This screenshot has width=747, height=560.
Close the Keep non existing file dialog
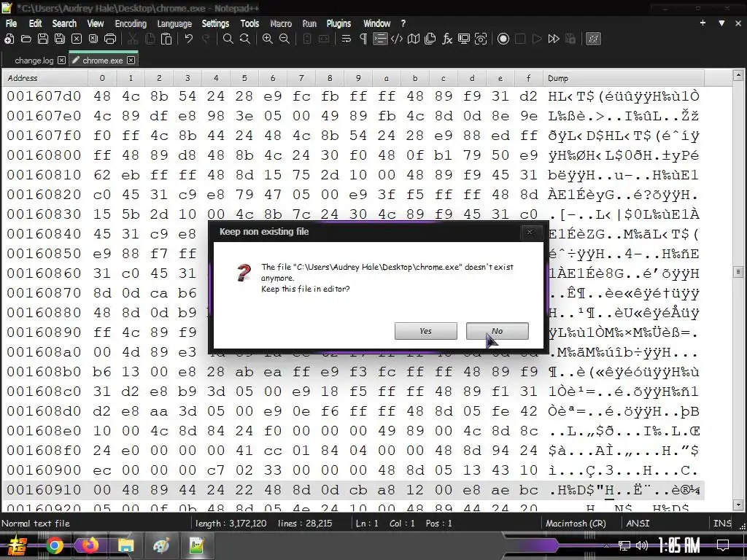click(530, 233)
